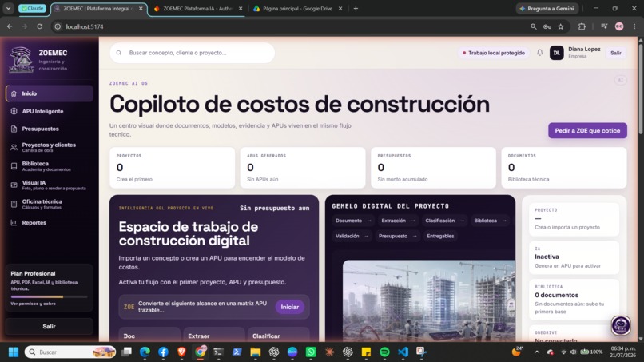Go to Presupuestos section
The width and height of the screenshot is (644, 362).
[x=50, y=129]
